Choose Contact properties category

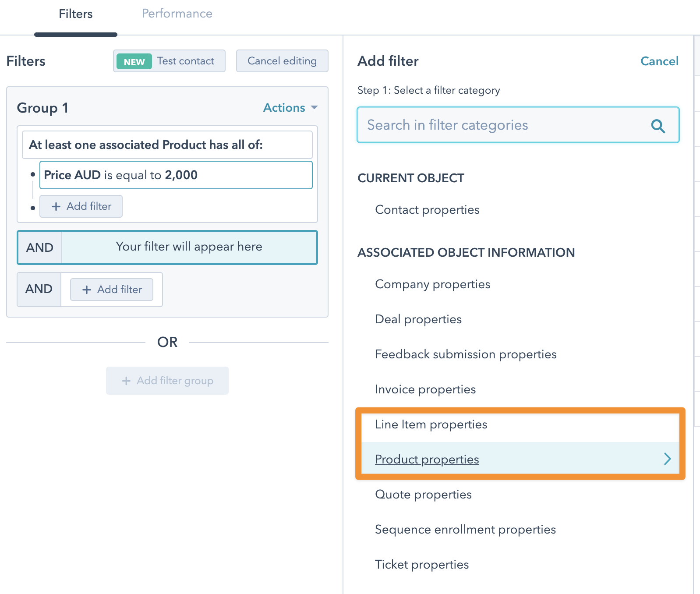pyautogui.click(x=427, y=210)
